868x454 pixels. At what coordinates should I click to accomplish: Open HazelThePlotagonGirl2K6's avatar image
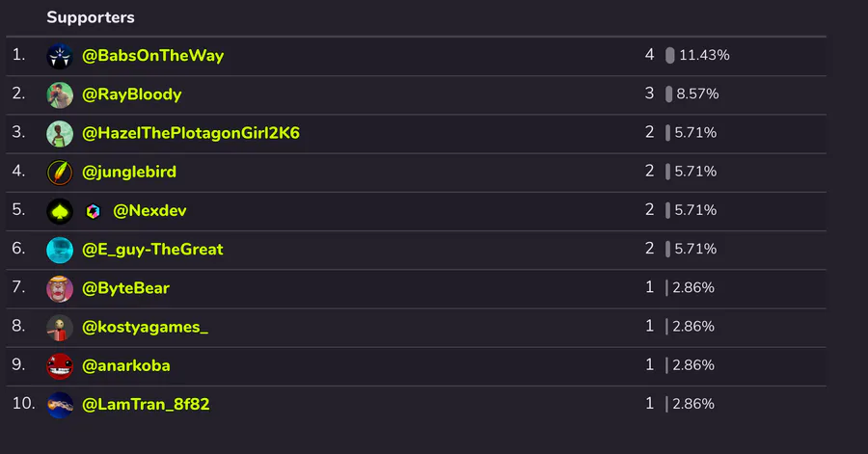(x=60, y=133)
